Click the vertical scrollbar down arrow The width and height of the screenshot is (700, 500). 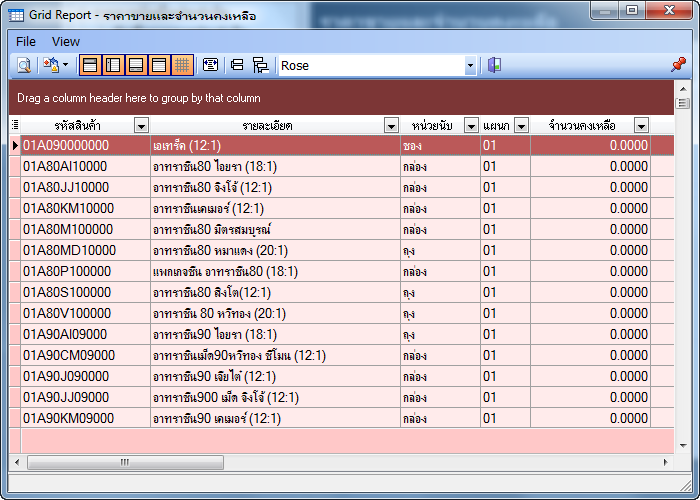click(683, 443)
